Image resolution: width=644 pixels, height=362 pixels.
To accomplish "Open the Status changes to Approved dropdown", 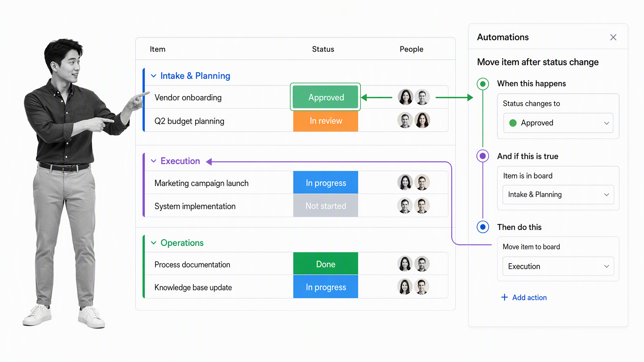I will click(558, 123).
